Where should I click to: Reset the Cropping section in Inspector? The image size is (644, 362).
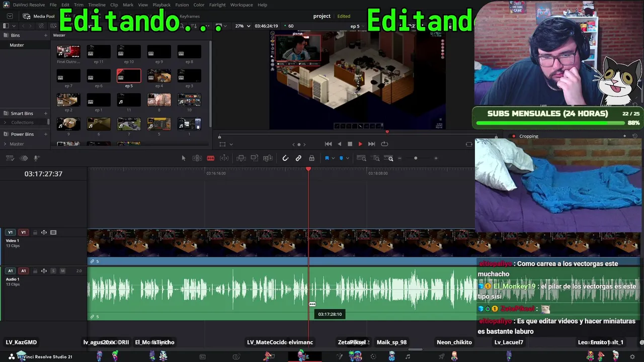(x=635, y=136)
